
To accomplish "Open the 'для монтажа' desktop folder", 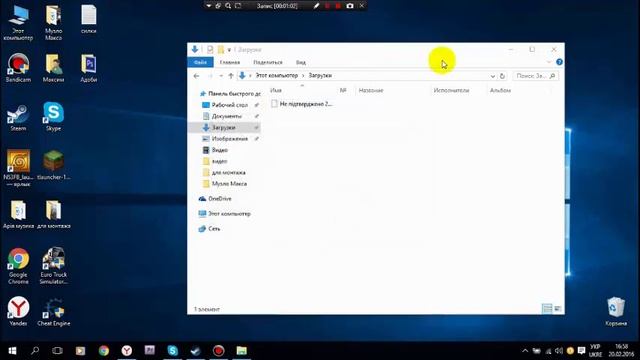I will click(53, 214).
